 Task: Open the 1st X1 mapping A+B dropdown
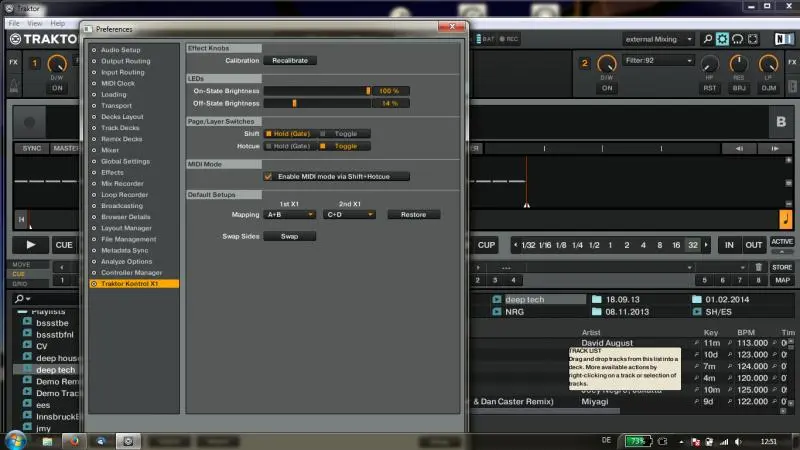[290, 214]
